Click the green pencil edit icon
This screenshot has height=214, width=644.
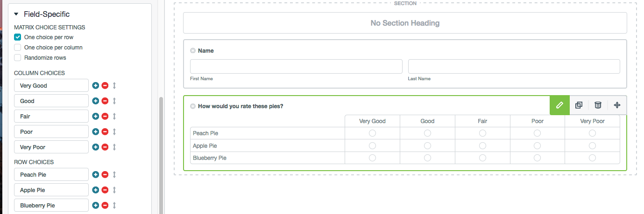tap(559, 105)
